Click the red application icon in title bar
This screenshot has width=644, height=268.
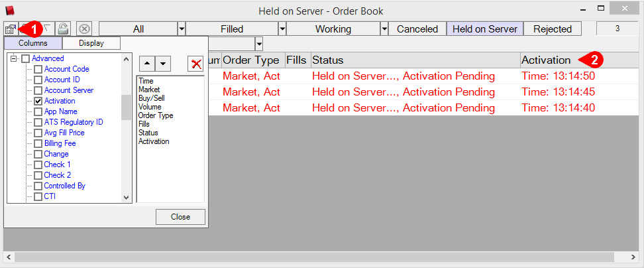pyautogui.click(x=9, y=10)
